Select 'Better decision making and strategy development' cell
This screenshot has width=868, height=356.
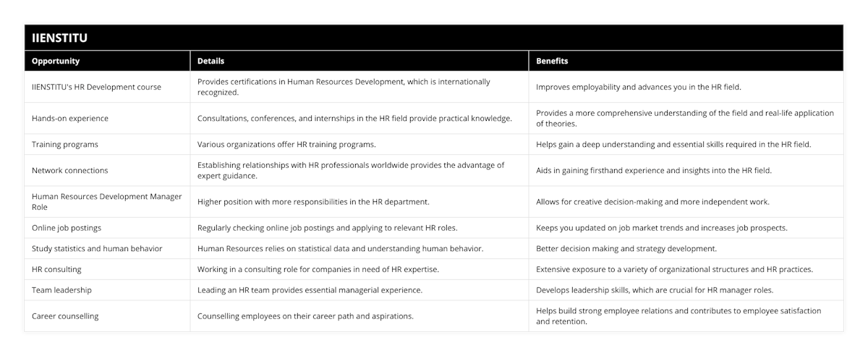coord(686,248)
